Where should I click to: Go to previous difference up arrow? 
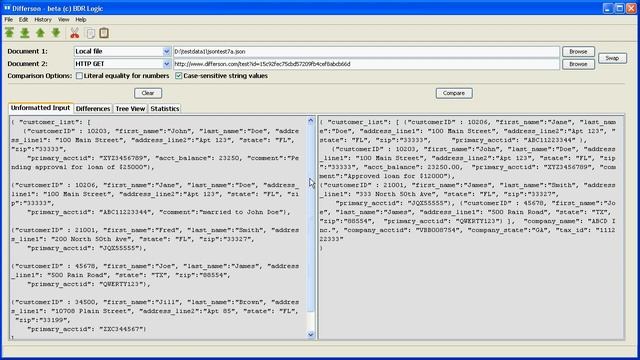[x=40, y=33]
